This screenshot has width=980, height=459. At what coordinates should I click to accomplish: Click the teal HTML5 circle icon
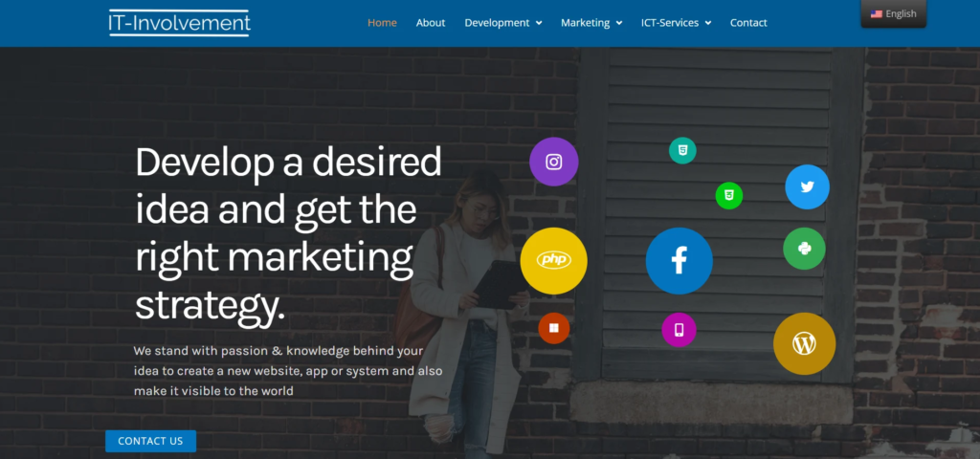(x=682, y=150)
